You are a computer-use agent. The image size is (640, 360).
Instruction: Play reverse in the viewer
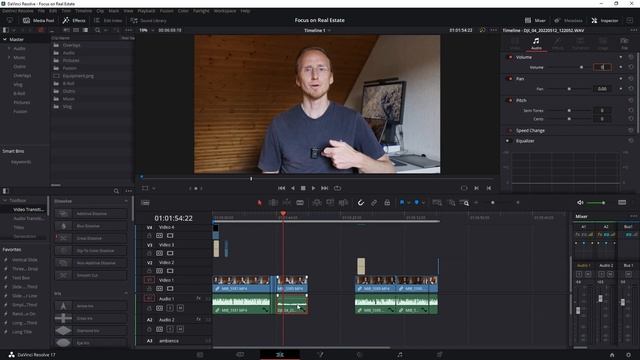point(293,188)
